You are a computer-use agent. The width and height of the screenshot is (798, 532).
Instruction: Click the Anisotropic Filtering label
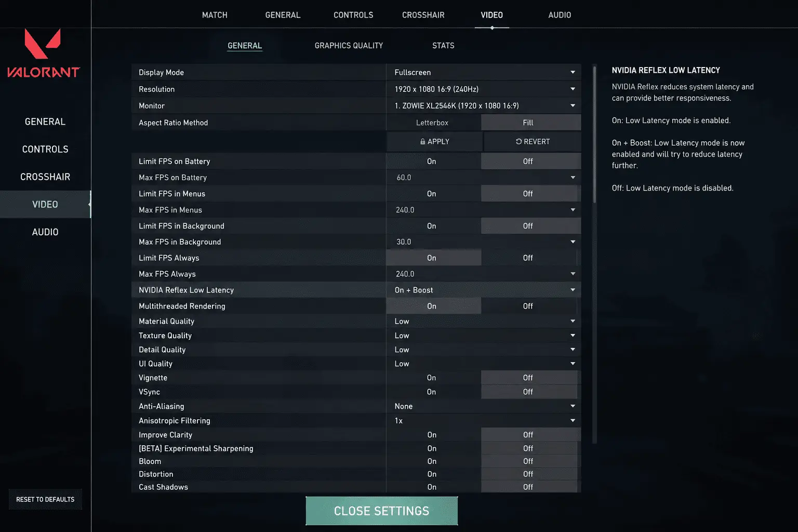174,420
